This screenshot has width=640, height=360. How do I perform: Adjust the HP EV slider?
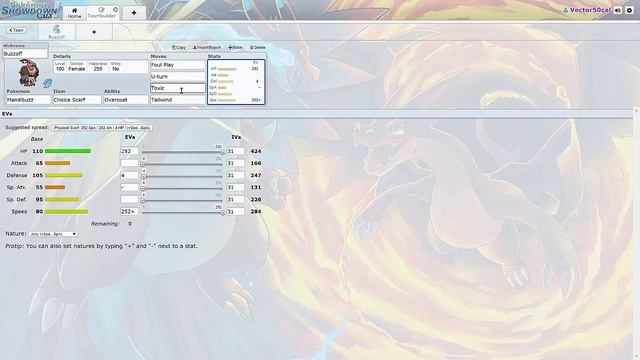[182, 152]
